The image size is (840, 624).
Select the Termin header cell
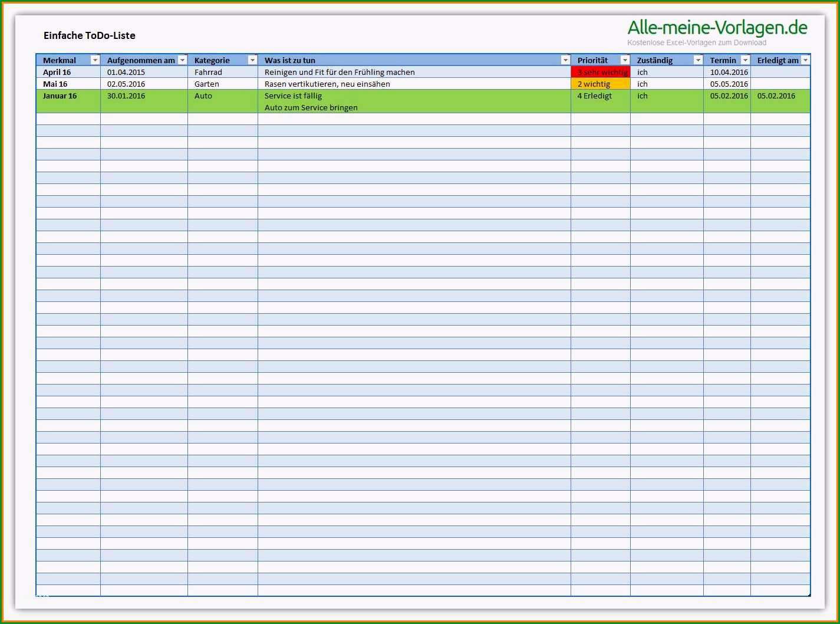(727, 60)
